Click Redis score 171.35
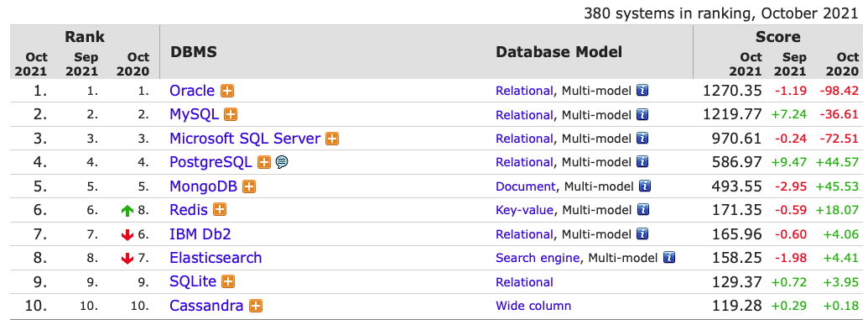The image size is (868, 320). tap(737, 210)
